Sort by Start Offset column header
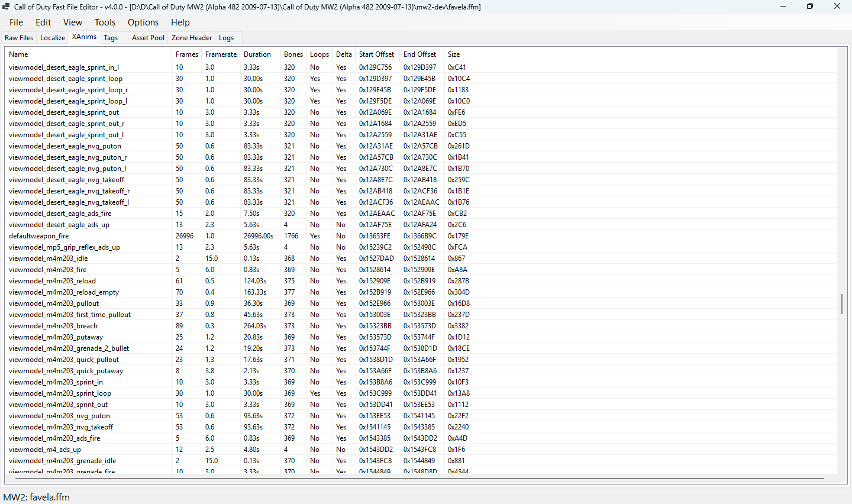The width and height of the screenshot is (852, 504). click(377, 54)
